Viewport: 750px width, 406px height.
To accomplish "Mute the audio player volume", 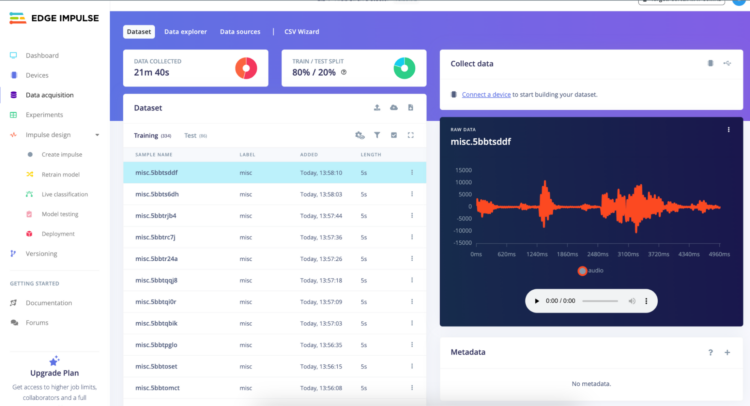I will 629,301.
